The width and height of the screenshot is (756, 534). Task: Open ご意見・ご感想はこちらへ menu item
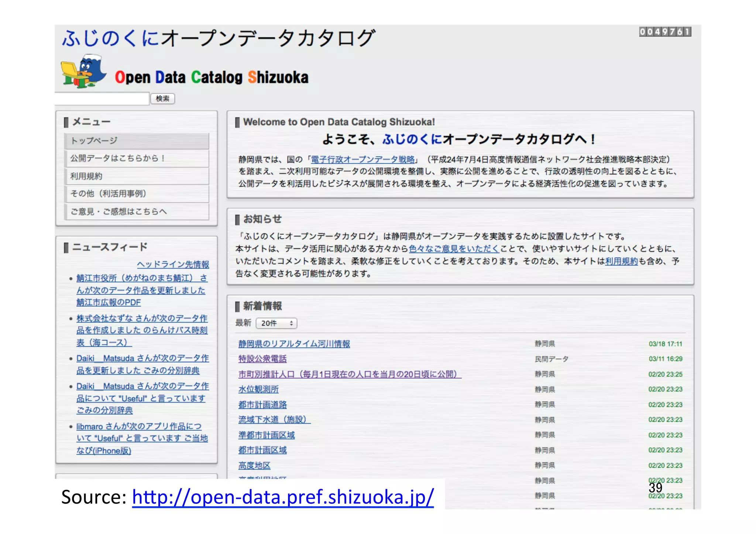pyautogui.click(x=137, y=211)
